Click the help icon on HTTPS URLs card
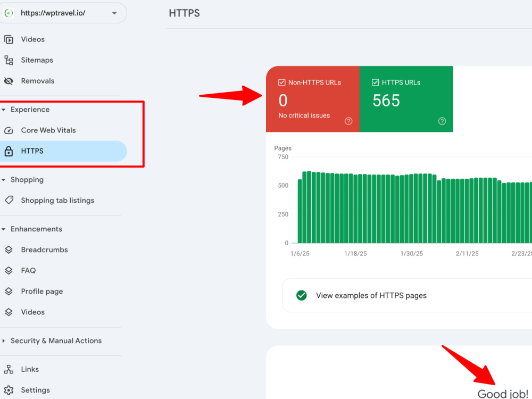Image resolution: width=532 pixels, height=399 pixels. (442, 121)
